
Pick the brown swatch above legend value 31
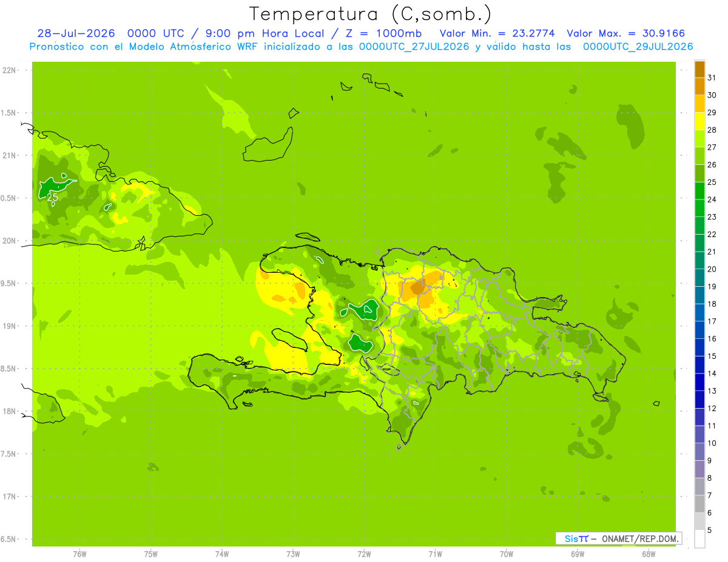699,69
